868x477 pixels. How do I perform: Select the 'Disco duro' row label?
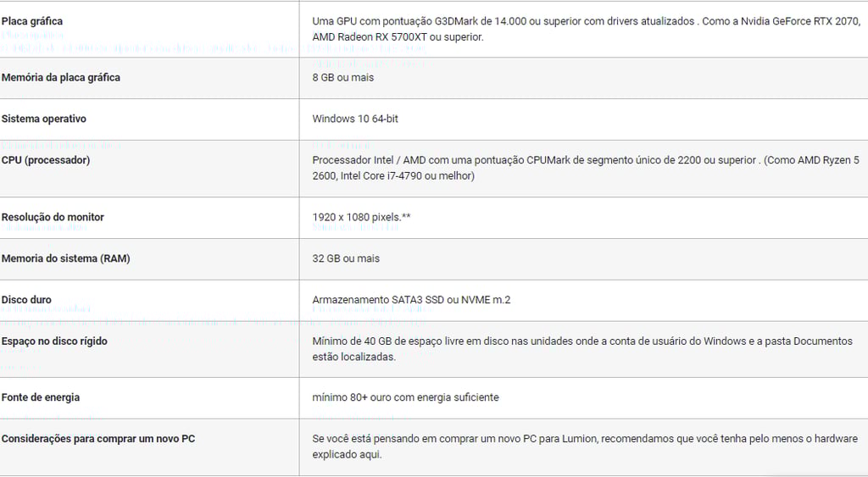pyautogui.click(x=26, y=300)
